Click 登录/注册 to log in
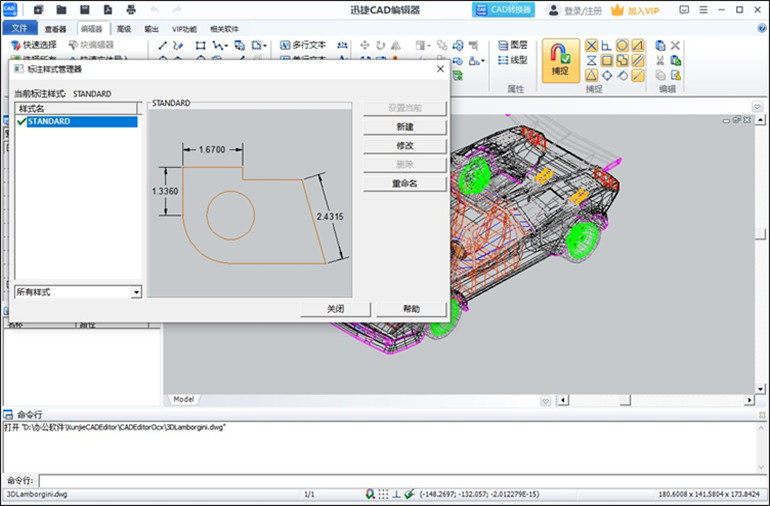This screenshot has height=506, width=770. pyautogui.click(x=575, y=10)
